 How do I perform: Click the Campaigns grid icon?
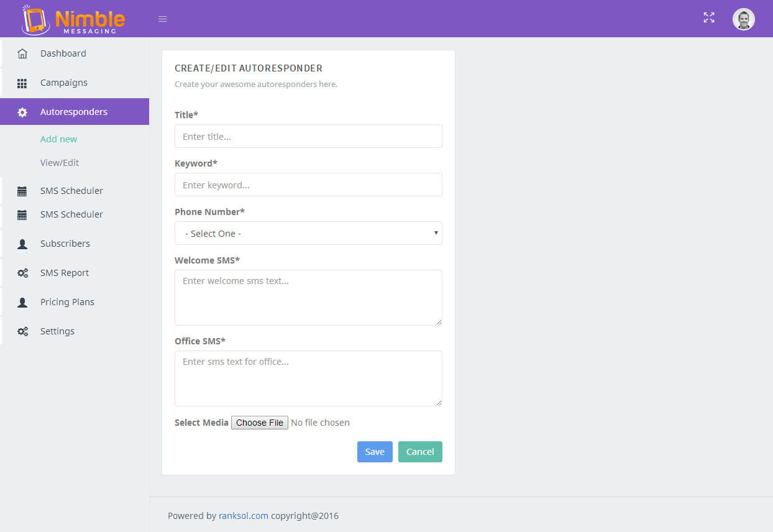click(x=22, y=83)
